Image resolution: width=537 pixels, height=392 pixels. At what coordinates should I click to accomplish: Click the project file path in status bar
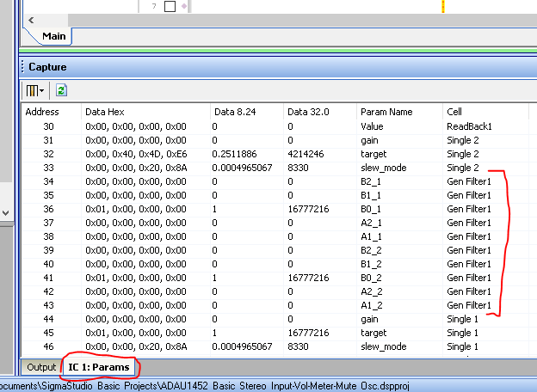point(205,386)
